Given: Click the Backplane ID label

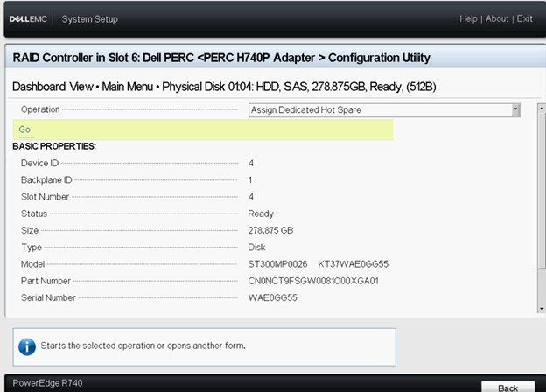Looking at the screenshot, I should point(46,180).
